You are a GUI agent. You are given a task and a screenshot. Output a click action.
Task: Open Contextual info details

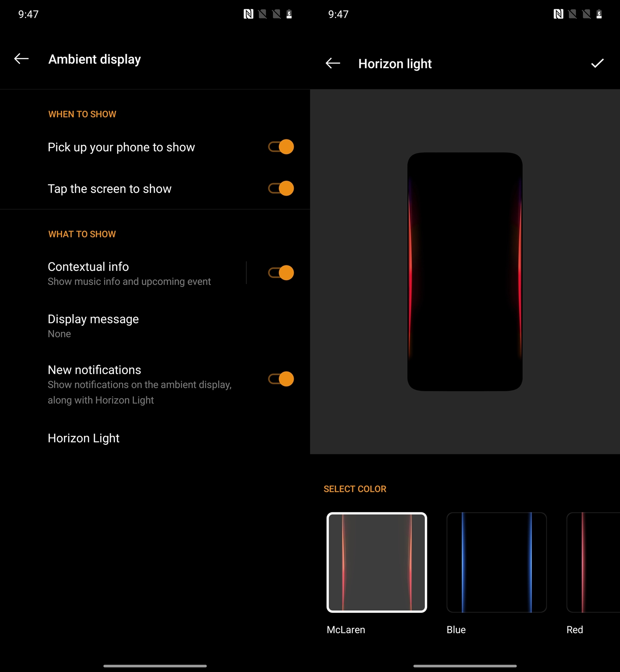pyautogui.click(x=129, y=273)
